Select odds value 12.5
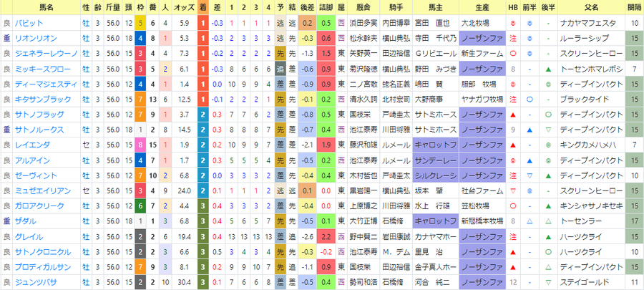644x290 pixels. tap(184, 100)
